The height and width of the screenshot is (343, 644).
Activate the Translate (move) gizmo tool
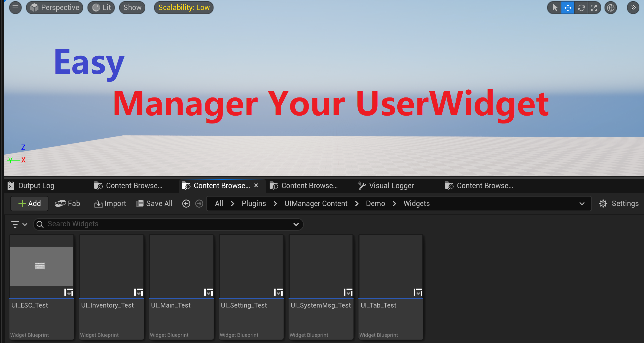point(568,8)
